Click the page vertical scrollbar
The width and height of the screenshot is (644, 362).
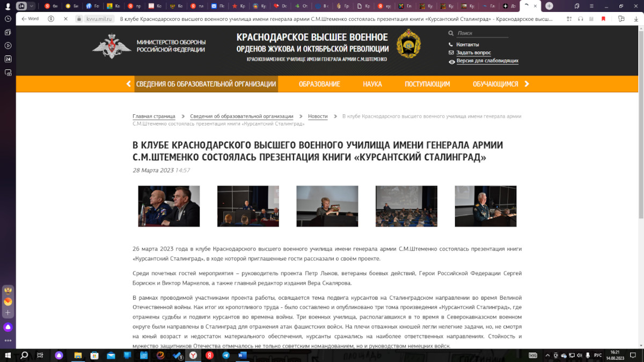(641, 134)
